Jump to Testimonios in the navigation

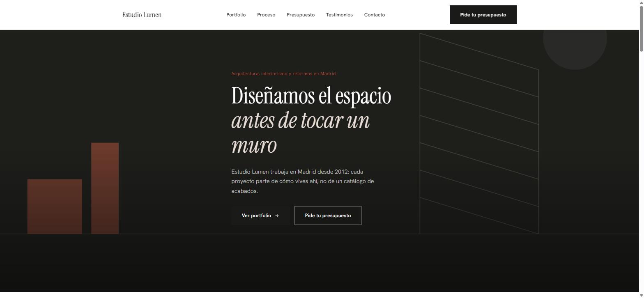(x=339, y=15)
